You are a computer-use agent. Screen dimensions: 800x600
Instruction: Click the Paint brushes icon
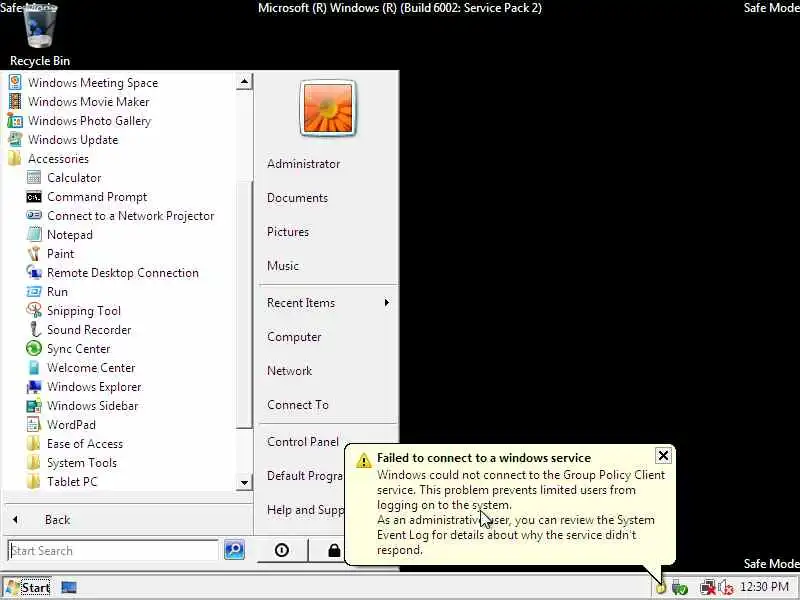click(34, 254)
